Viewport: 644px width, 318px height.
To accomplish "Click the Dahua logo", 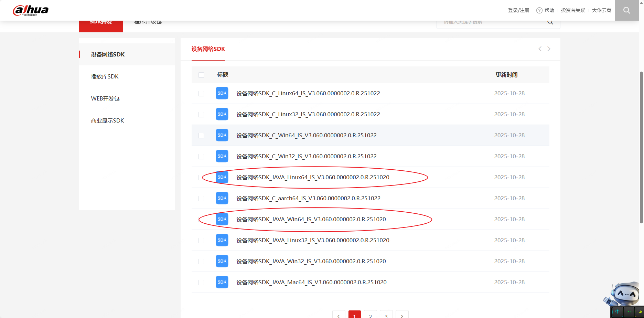I will click(30, 10).
